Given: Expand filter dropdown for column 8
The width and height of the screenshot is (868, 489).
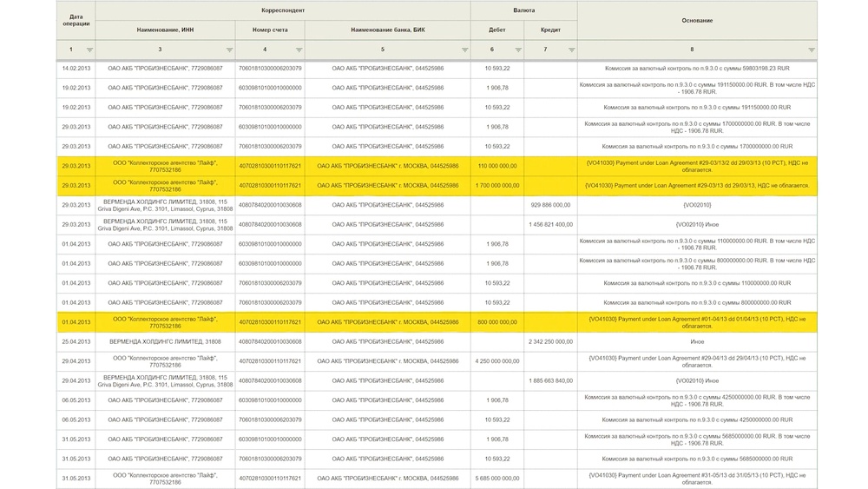Looking at the screenshot, I should tap(812, 50).
